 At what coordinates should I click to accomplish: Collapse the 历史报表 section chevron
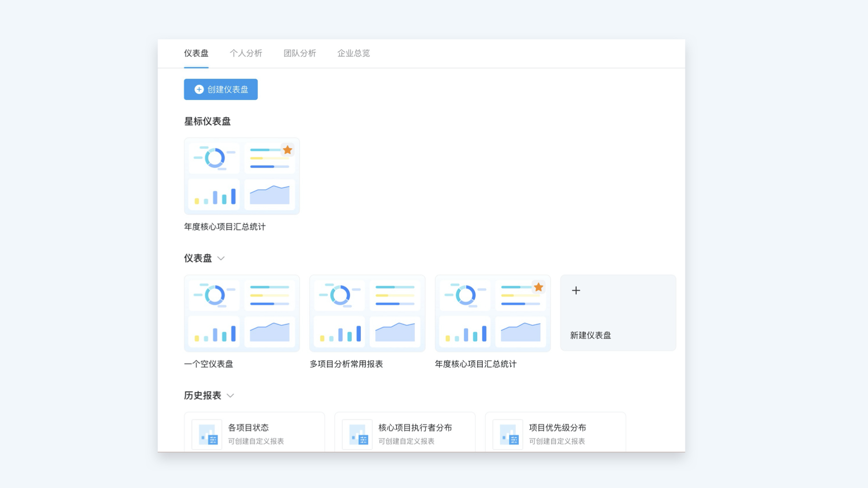231,396
